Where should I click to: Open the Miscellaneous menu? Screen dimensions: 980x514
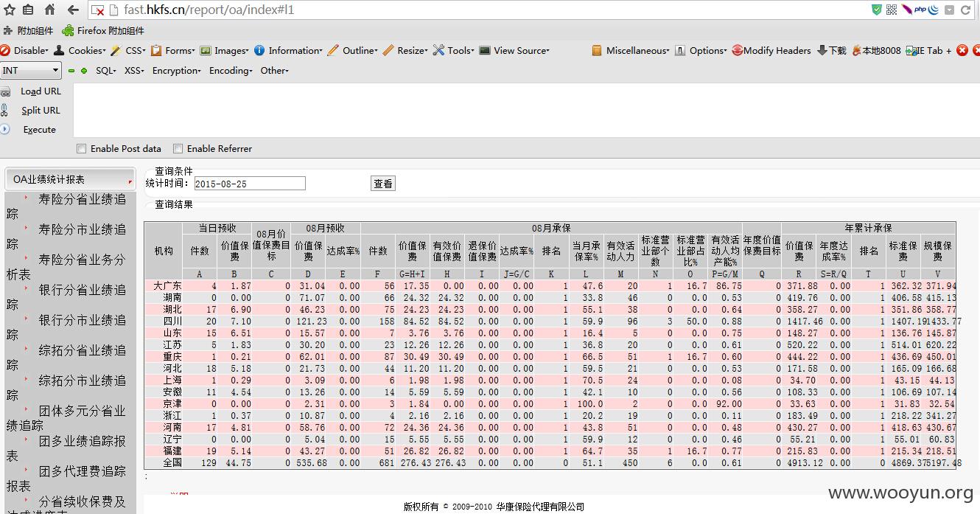coord(631,50)
